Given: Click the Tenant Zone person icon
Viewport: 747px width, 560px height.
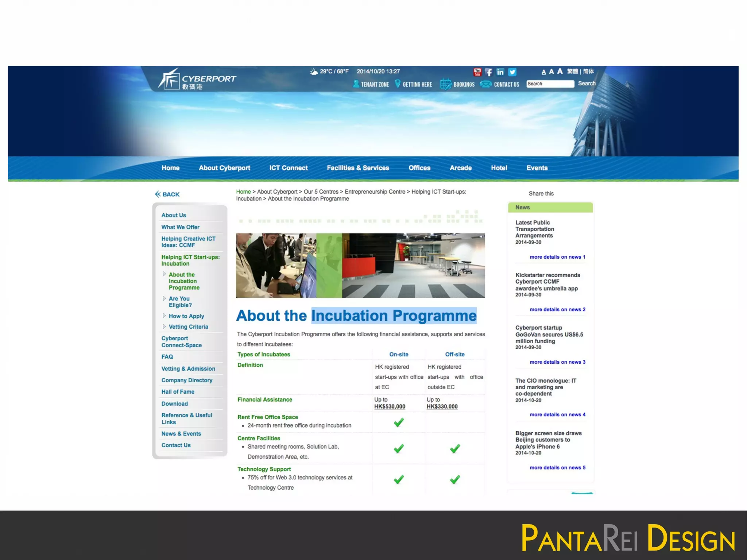Looking at the screenshot, I should tap(356, 84).
